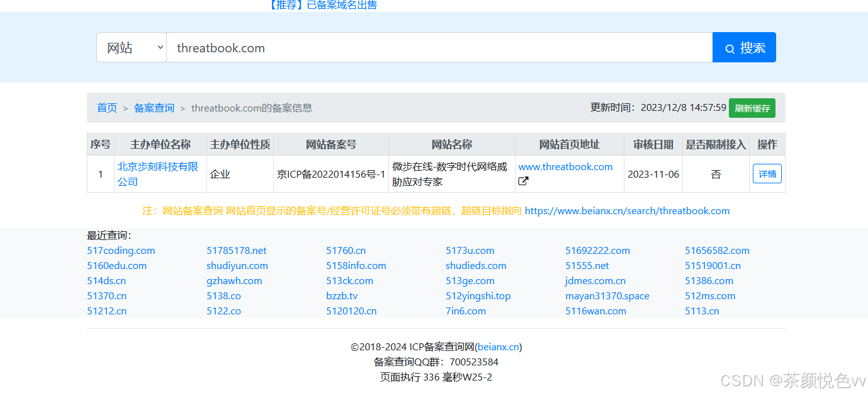Open recent query 5160edu.com
This screenshot has height=395, width=868.
(x=116, y=266)
